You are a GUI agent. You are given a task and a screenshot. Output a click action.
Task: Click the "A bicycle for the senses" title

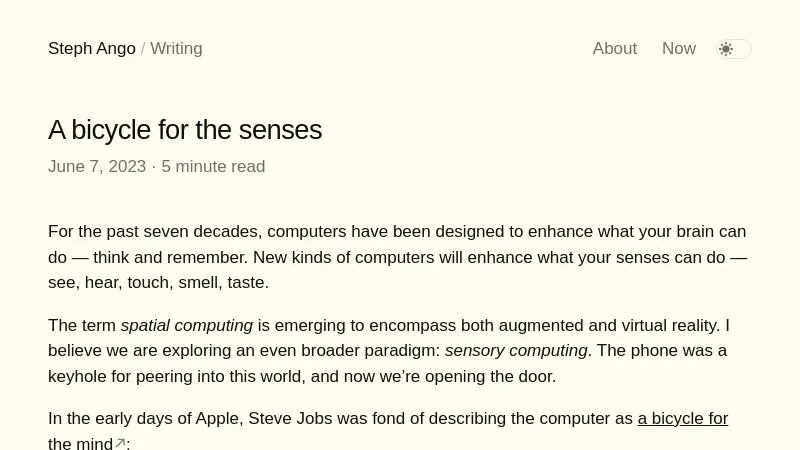point(185,130)
